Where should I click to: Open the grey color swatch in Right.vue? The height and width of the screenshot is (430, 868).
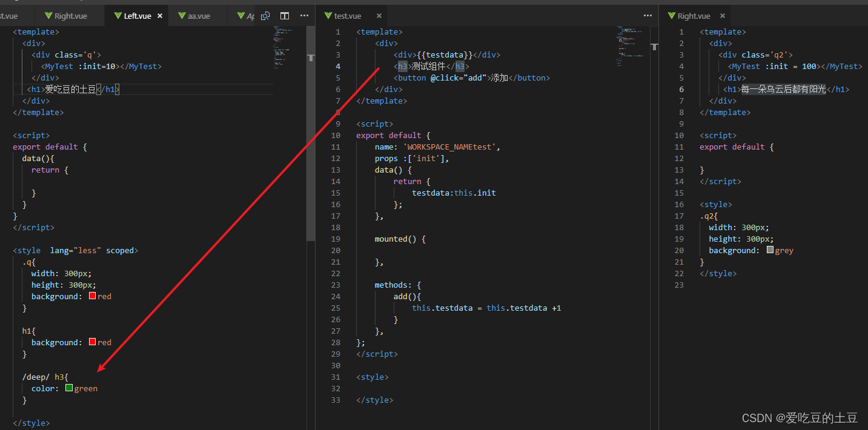point(770,250)
